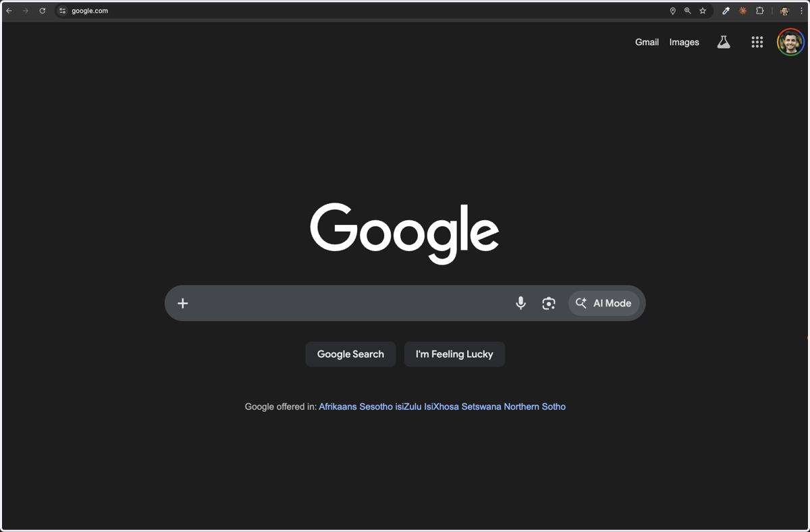Screen dimensions: 810x532
Task: Open Chrome's three-dot menu
Action: click(x=801, y=11)
